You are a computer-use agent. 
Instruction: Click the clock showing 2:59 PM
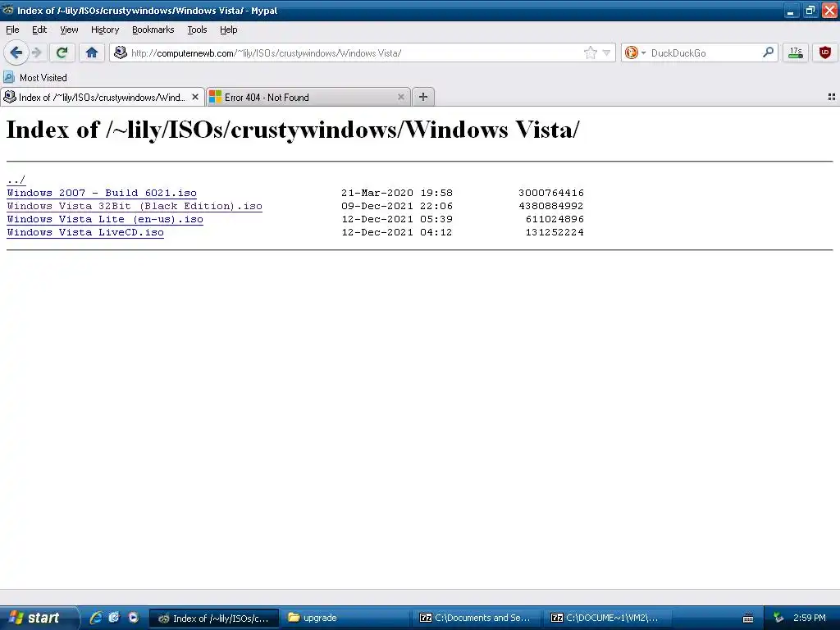[x=810, y=619]
